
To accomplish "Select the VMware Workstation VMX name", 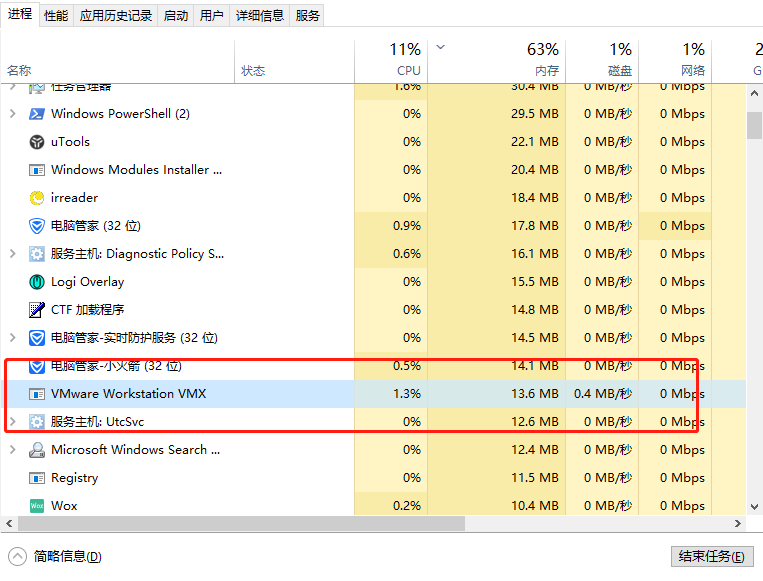I will 128,394.
